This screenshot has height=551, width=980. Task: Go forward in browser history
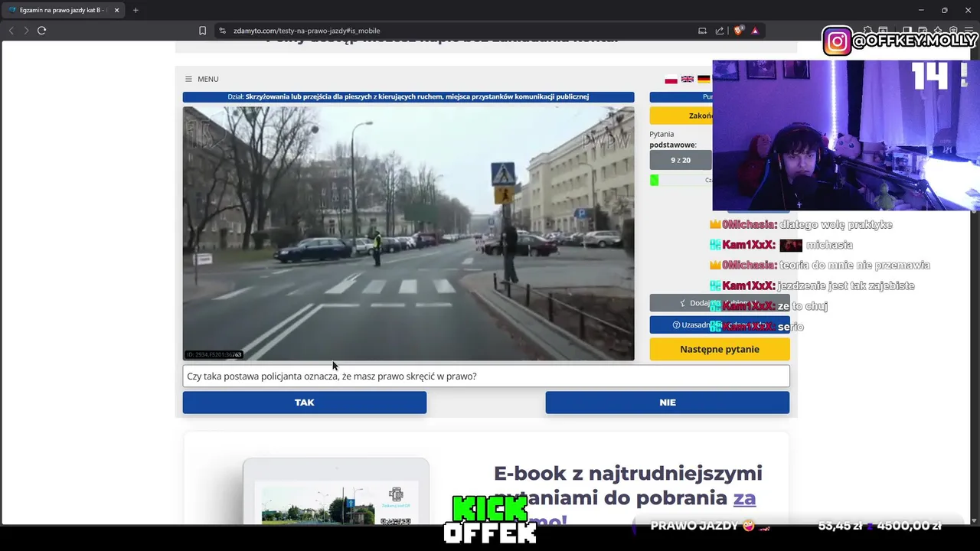(x=26, y=31)
